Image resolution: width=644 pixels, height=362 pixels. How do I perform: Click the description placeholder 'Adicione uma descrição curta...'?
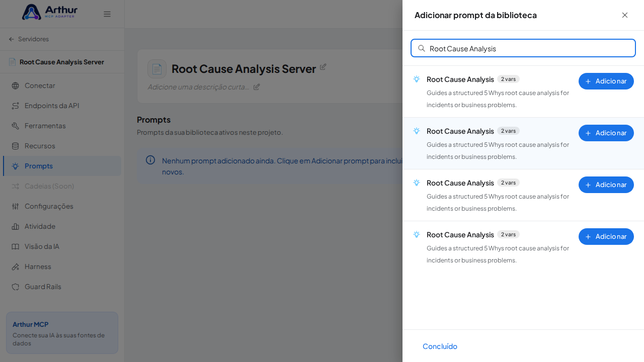(x=198, y=86)
